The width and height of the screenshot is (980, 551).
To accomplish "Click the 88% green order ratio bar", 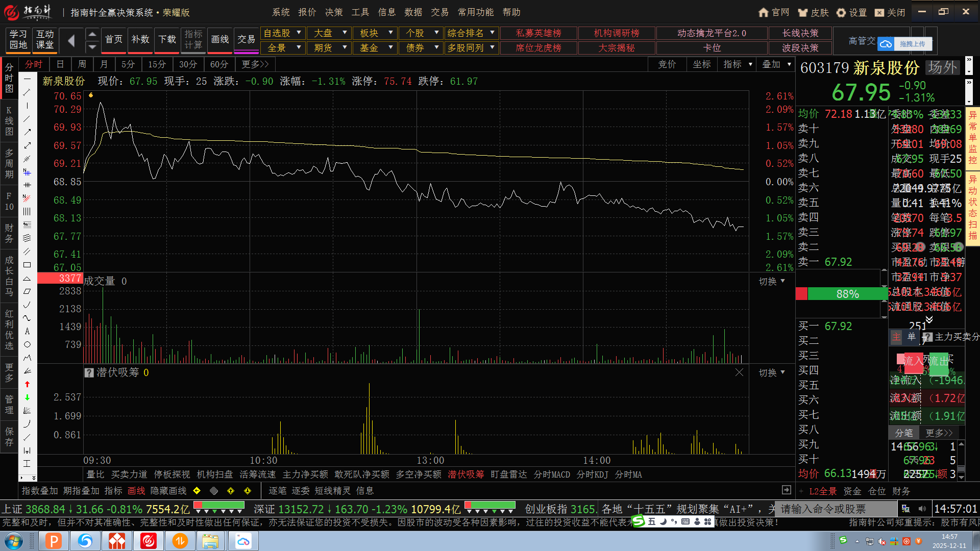I will pos(847,294).
